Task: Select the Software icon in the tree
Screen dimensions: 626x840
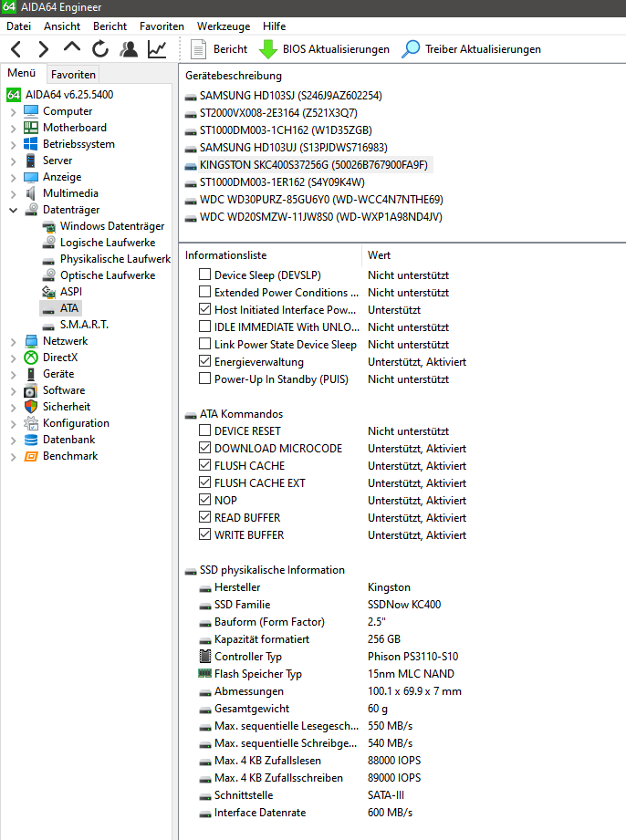Action: click(31, 390)
